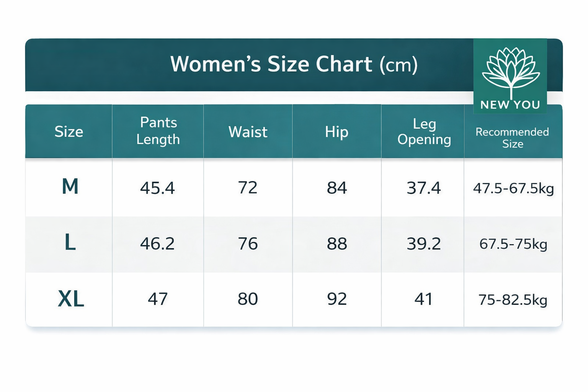Select the Size column header

click(x=69, y=132)
